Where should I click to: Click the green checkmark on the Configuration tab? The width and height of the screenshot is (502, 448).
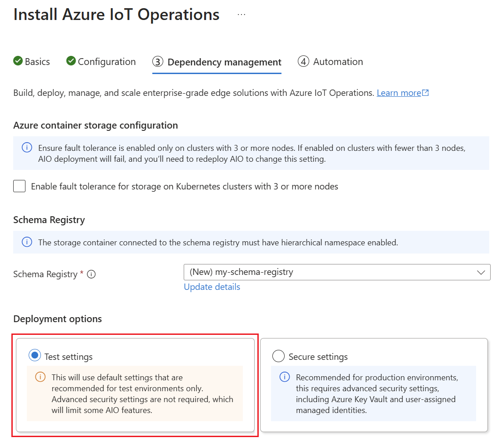pyautogui.click(x=70, y=61)
